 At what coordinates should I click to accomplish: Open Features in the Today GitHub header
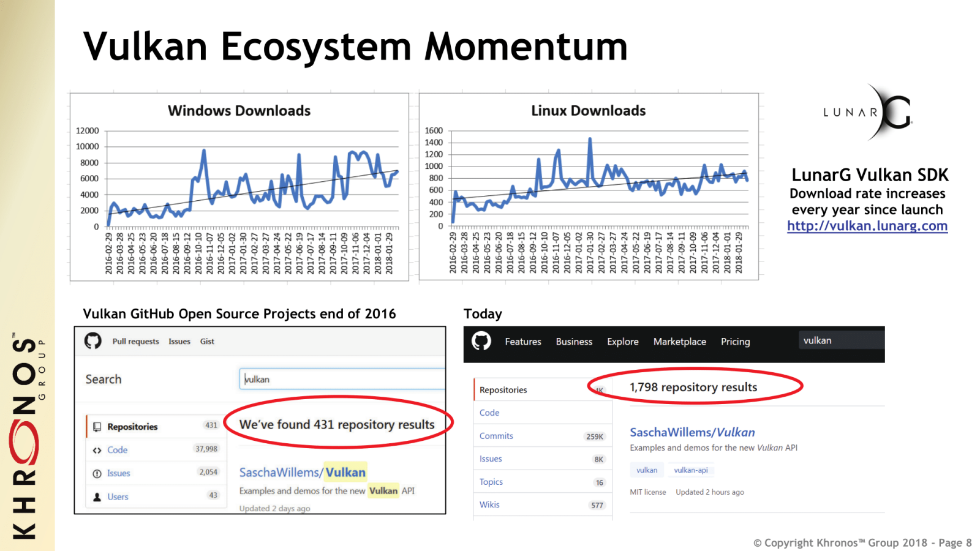pyautogui.click(x=523, y=342)
